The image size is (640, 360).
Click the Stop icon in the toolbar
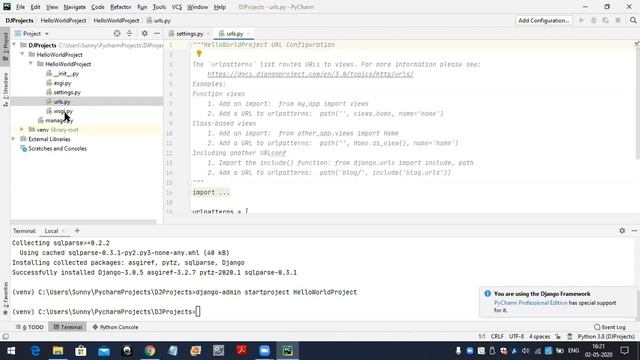point(618,20)
